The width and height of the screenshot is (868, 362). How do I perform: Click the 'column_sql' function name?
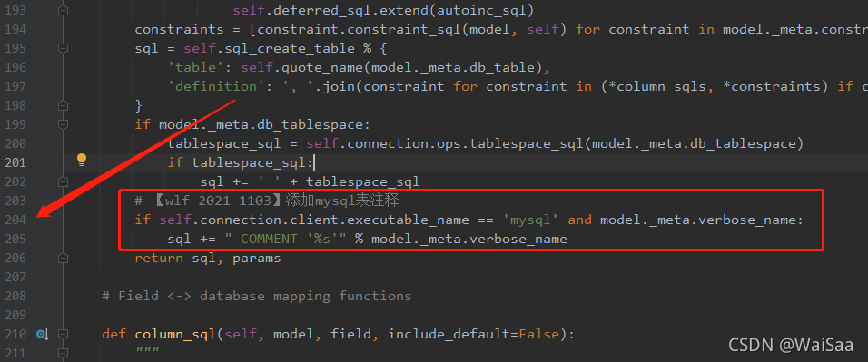[x=175, y=334]
